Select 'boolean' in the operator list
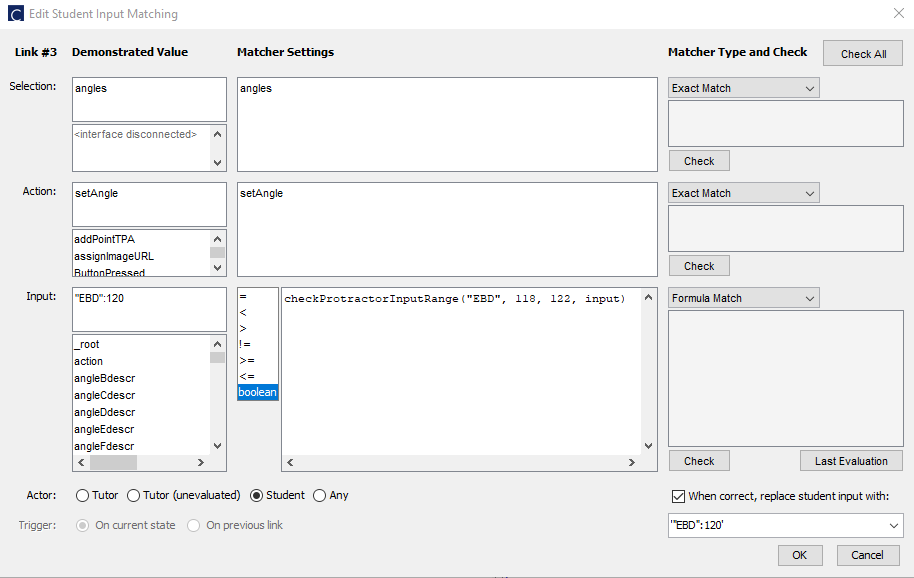This screenshot has height=578, width=914. click(x=257, y=392)
